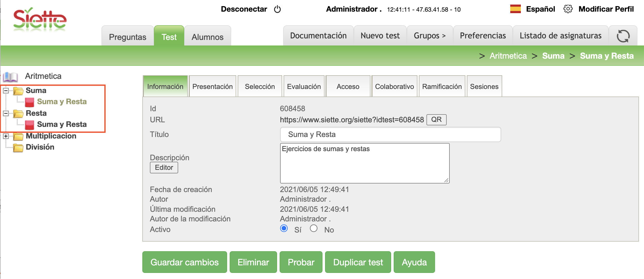Switch to the Evaluación tab
The width and height of the screenshot is (644, 279).
tap(304, 86)
